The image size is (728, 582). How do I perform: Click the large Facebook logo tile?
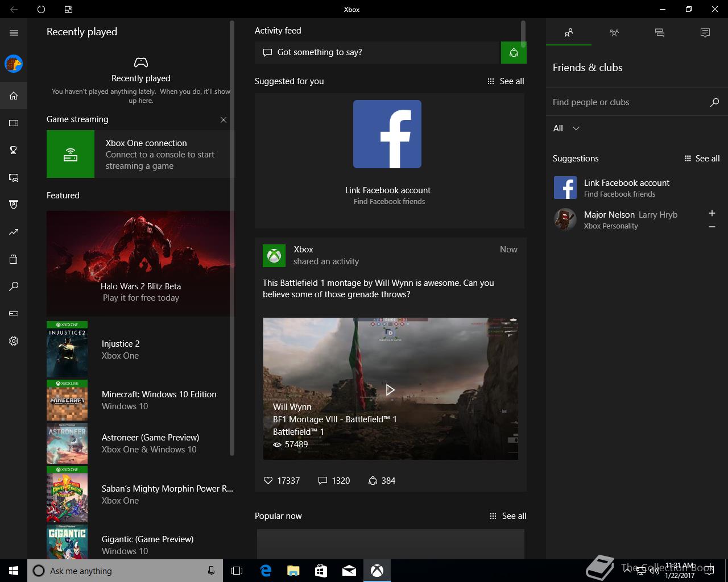click(387, 134)
